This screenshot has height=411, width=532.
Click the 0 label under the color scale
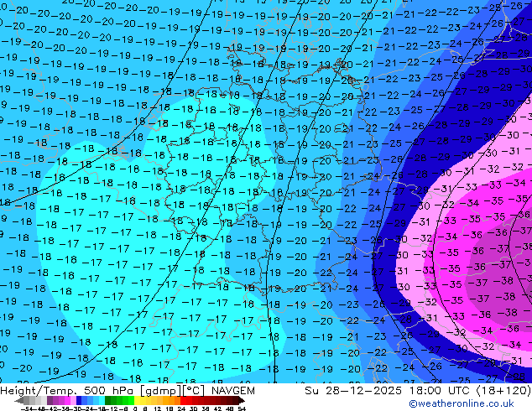click(135, 408)
